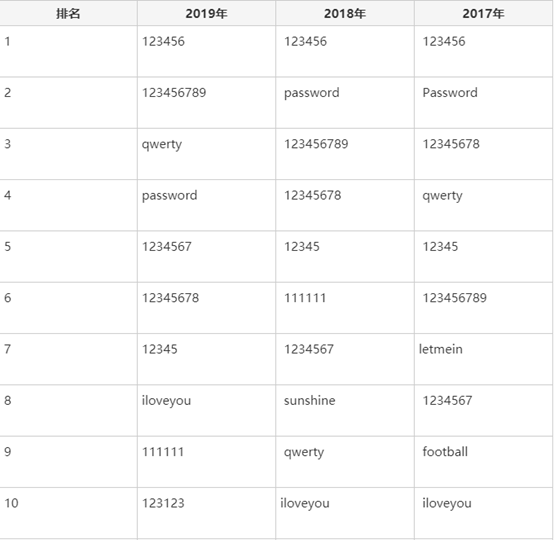Image resolution: width=554 pixels, height=540 pixels.
Task: Click 123456789 in the 2019年 column
Action: click(x=174, y=93)
